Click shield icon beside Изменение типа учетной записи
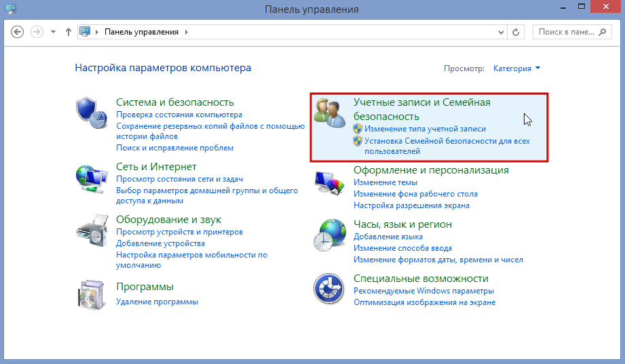625x364 pixels. (x=358, y=129)
